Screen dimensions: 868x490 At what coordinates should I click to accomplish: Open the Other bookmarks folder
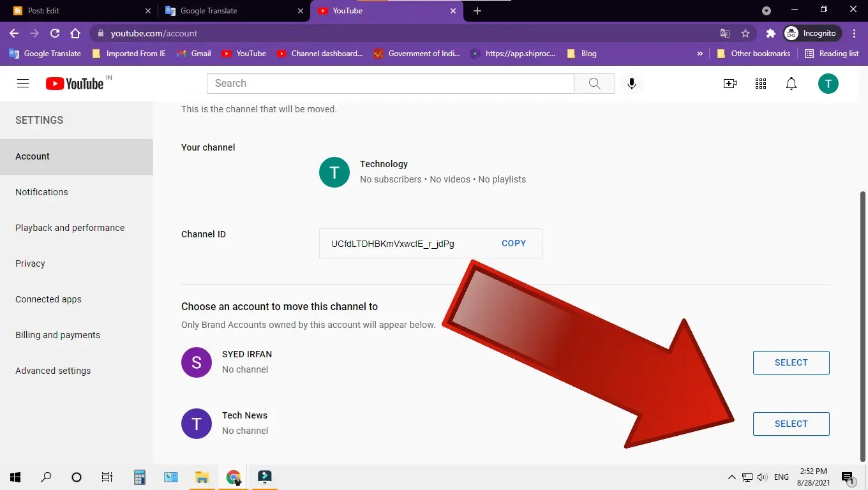pos(753,54)
